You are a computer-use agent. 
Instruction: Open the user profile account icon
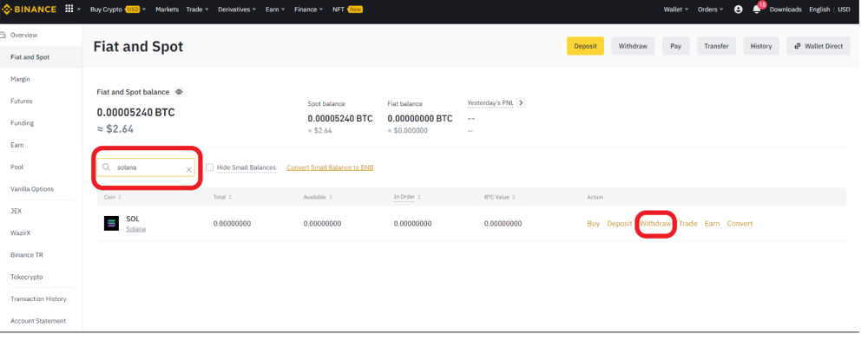(x=738, y=10)
